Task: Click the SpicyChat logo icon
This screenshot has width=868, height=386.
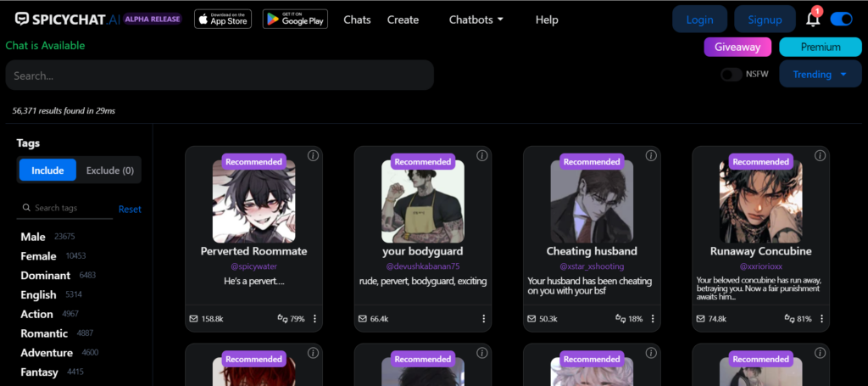Action: click(x=23, y=19)
